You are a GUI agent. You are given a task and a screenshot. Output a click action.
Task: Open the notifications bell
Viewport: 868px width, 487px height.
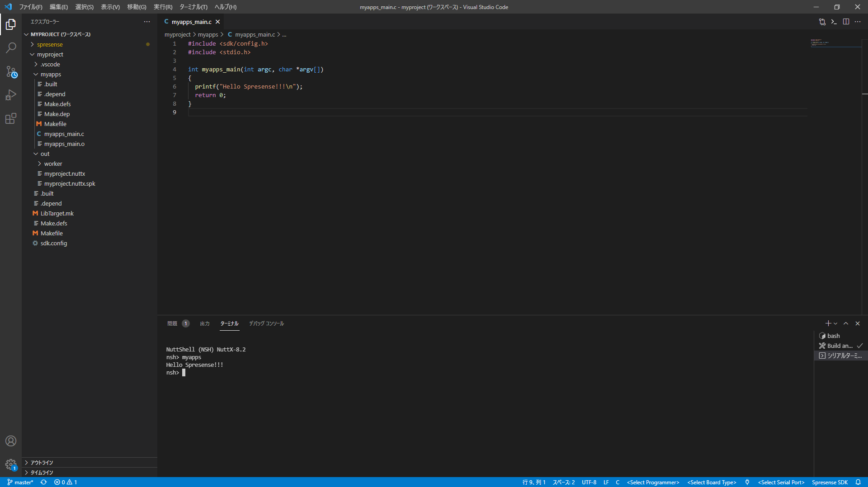(858, 482)
